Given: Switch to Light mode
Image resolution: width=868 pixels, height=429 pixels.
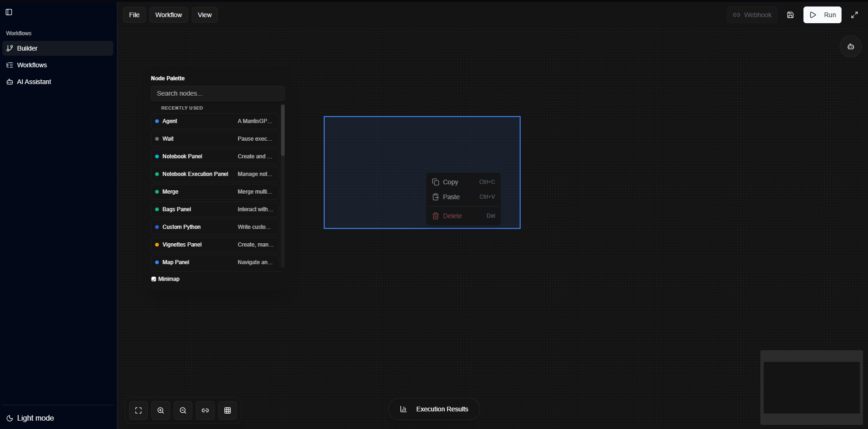Looking at the screenshot, I should pyautogui.click(x=29, y=418).
